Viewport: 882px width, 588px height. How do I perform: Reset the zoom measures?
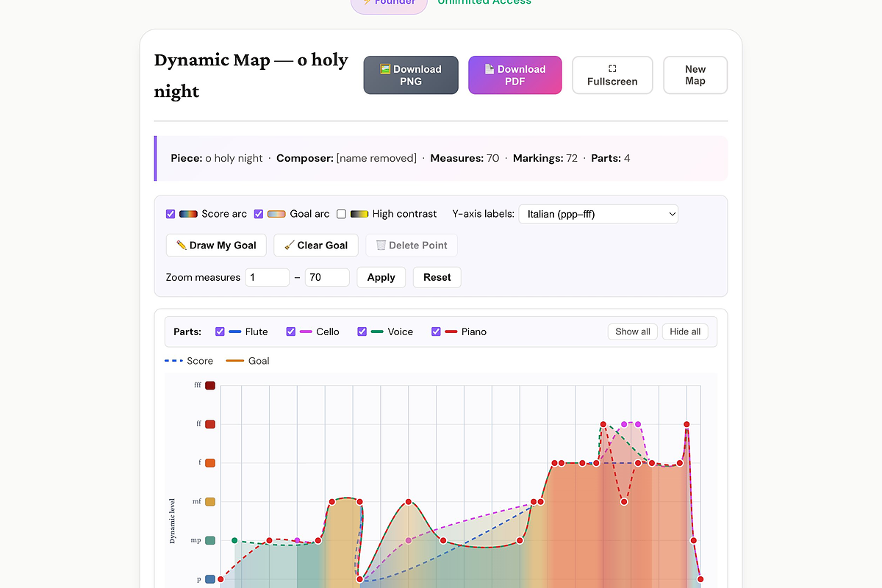tap(437, 277)
